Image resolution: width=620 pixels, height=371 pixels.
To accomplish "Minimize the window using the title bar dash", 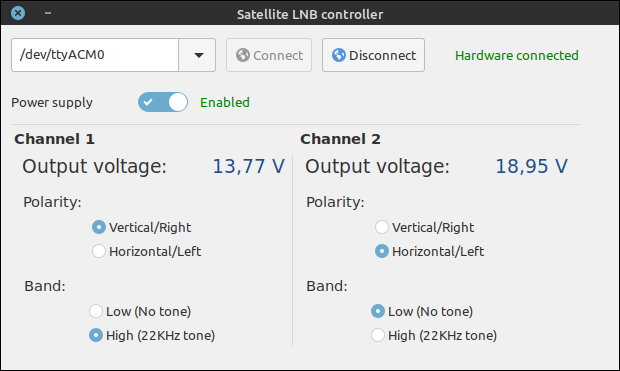I will coord(48,13).
